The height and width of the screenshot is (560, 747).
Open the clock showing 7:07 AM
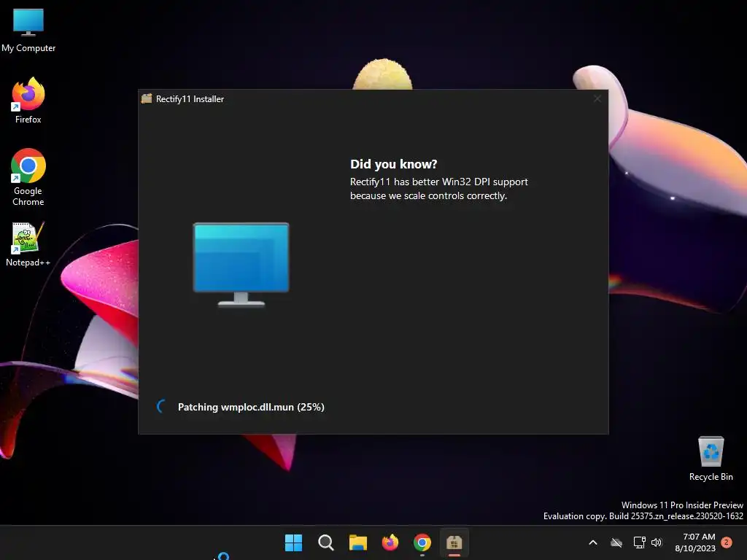coord(695,542)
